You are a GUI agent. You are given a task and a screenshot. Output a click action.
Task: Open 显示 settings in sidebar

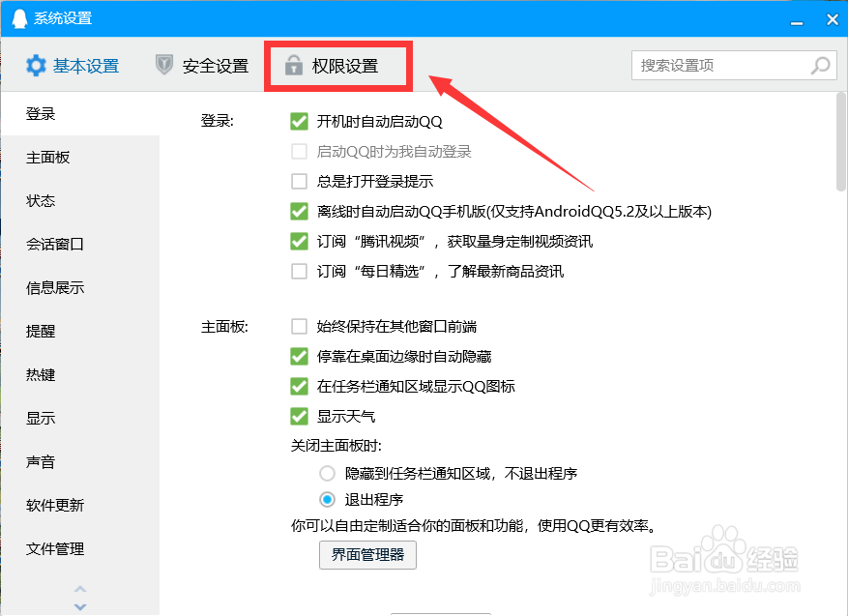click(x=80, y=418)
